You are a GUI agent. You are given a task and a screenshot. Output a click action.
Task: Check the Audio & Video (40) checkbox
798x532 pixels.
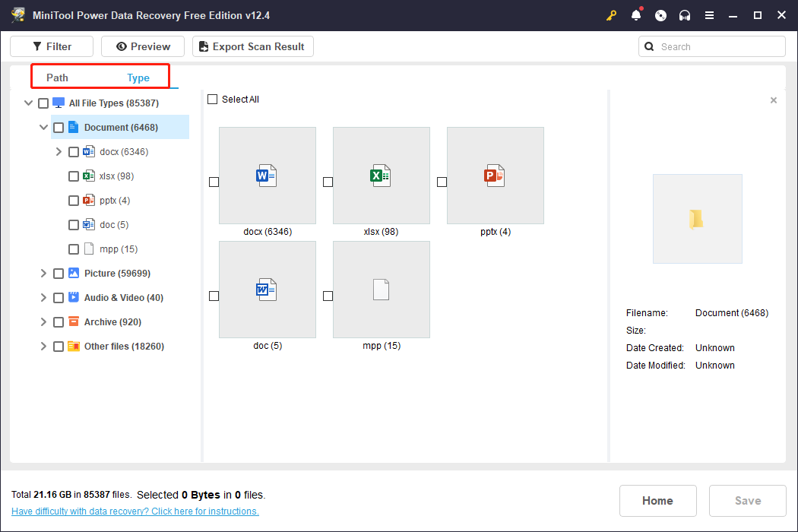point(59,298)
